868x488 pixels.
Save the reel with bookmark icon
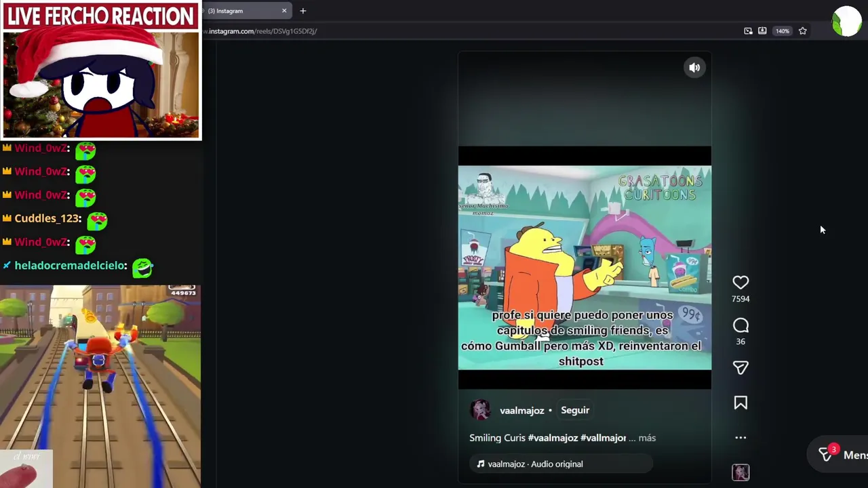pos(741,403)
